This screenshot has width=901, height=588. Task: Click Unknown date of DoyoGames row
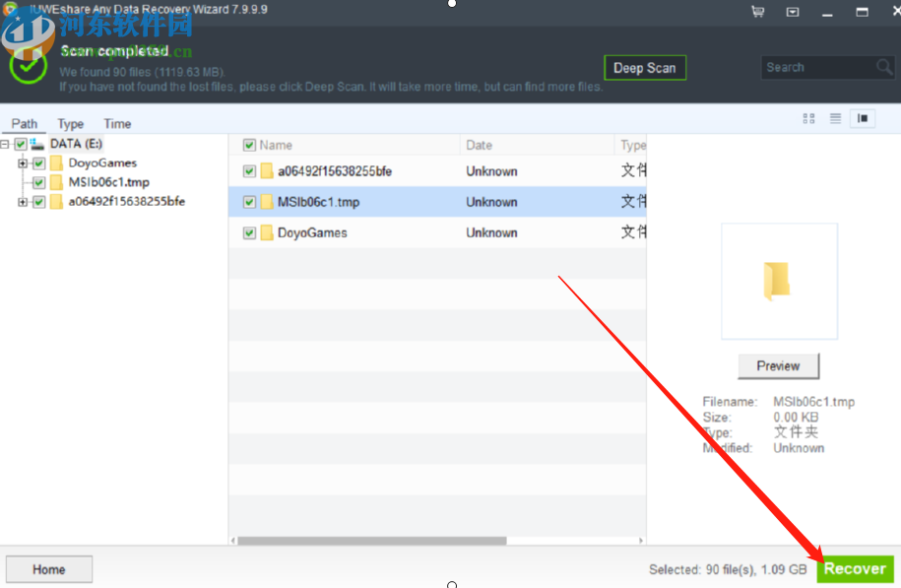coord(491,232)
